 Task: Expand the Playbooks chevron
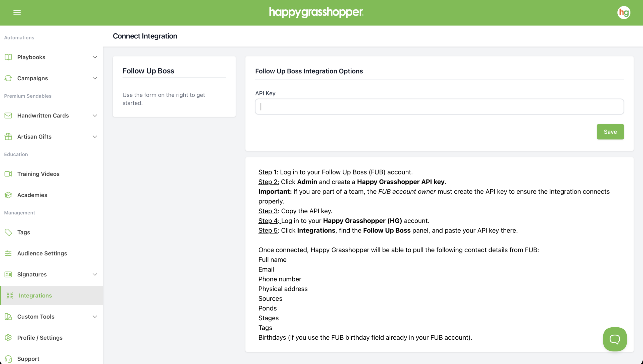[95, 57]
